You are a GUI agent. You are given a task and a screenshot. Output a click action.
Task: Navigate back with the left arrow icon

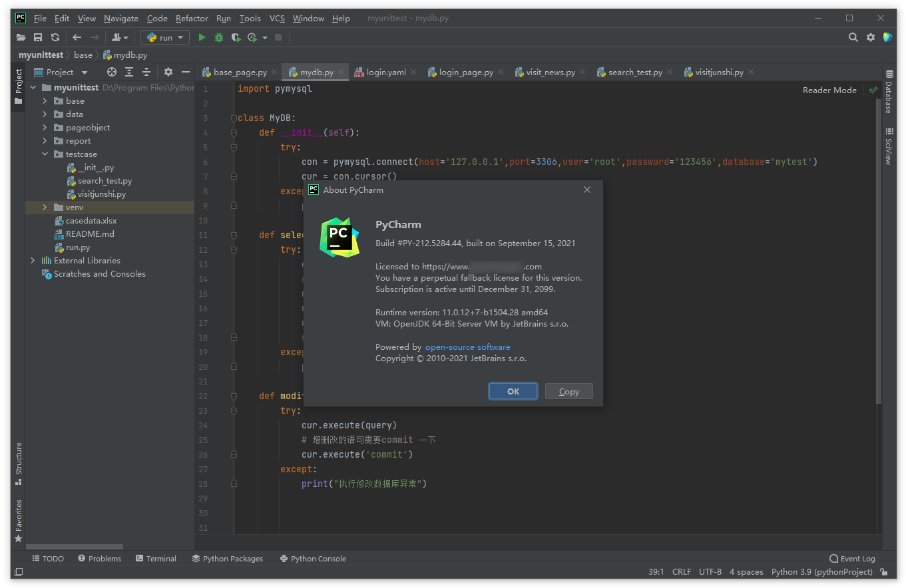(77, 38)
